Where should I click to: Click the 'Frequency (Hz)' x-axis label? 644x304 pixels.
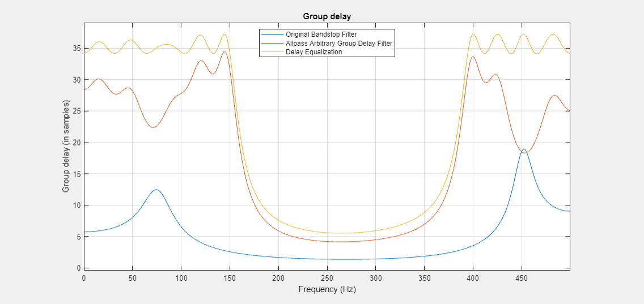point(327,289)
